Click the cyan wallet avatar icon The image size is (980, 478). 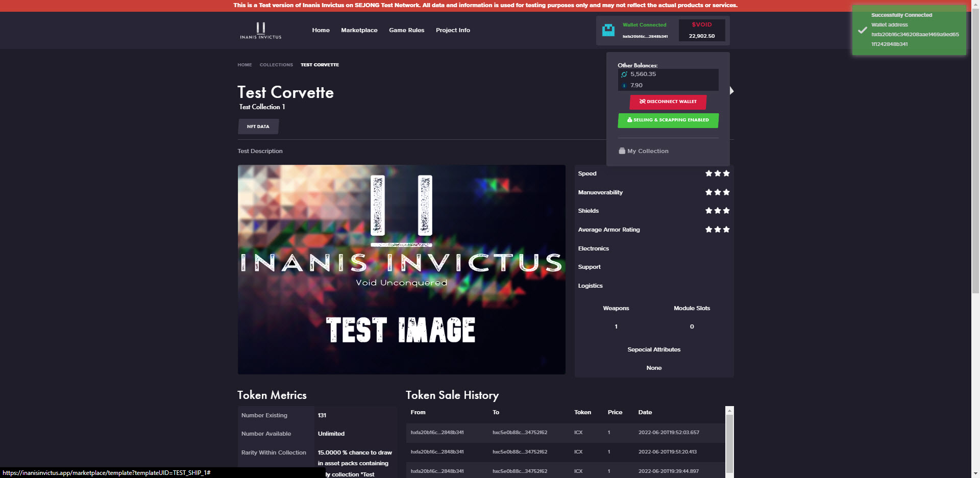608,30
